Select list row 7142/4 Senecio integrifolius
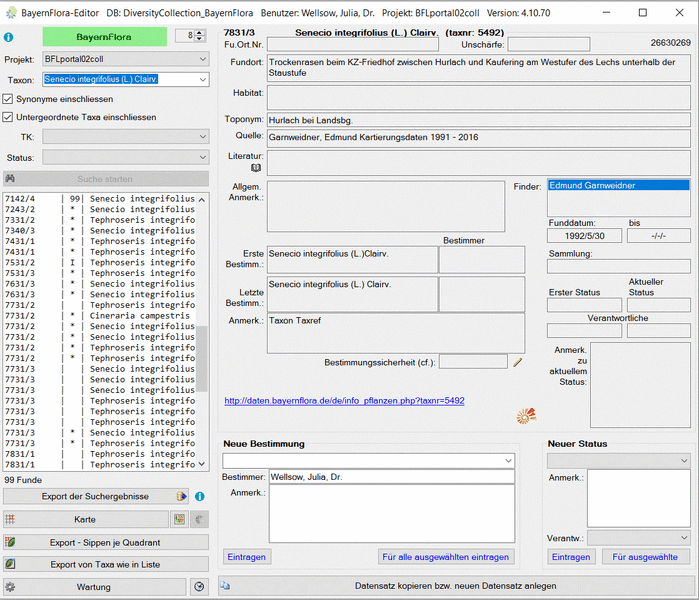This screenshot has height=600, width=699. click(100, 199)
